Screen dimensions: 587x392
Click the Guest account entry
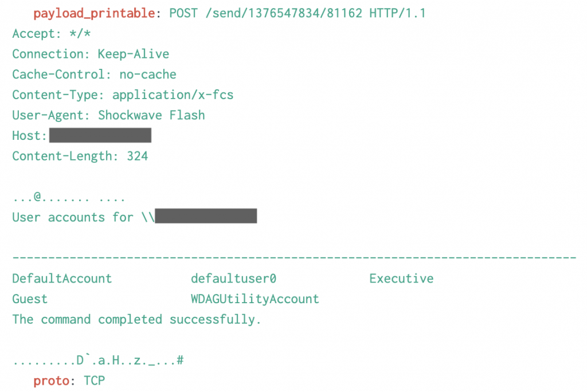click(30, 299)
